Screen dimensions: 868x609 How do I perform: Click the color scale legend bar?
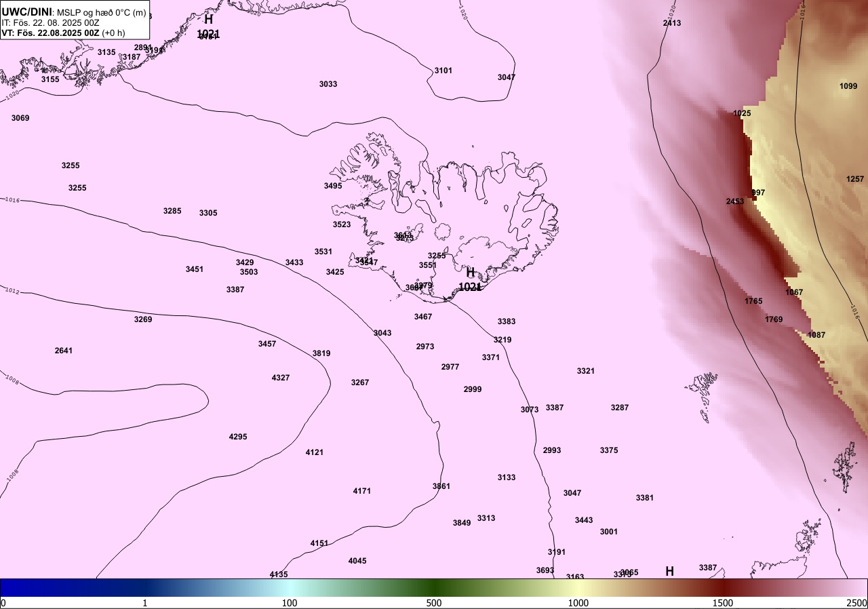pos(434,587)
